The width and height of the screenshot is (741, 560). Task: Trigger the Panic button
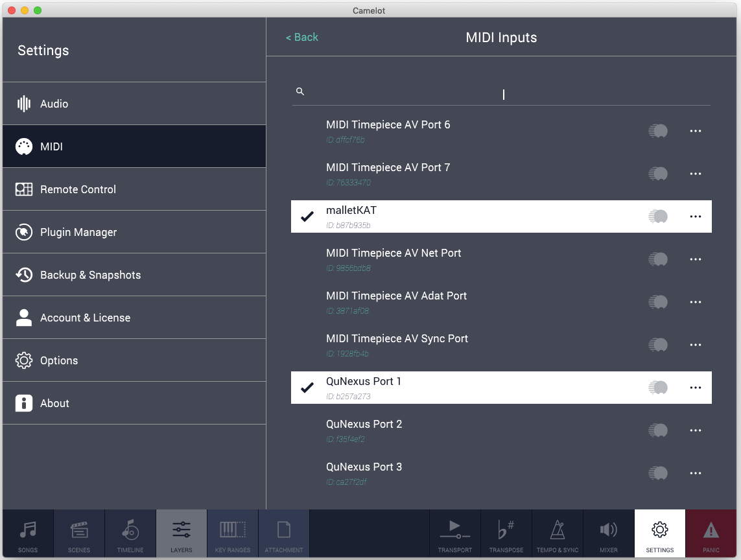click(x=711, y=533)
